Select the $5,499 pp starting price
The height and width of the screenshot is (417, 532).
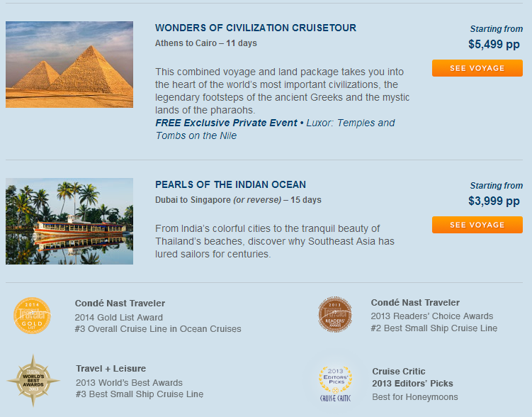point(494,44)
